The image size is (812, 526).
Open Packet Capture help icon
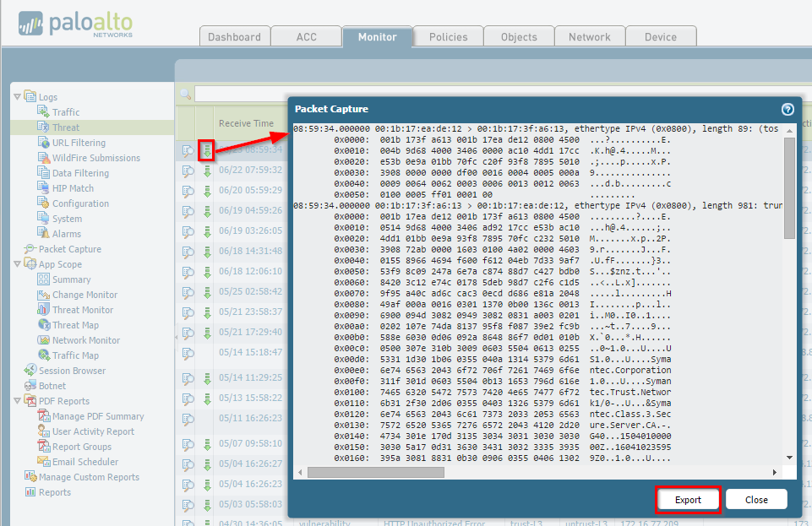tap(787, 109)
